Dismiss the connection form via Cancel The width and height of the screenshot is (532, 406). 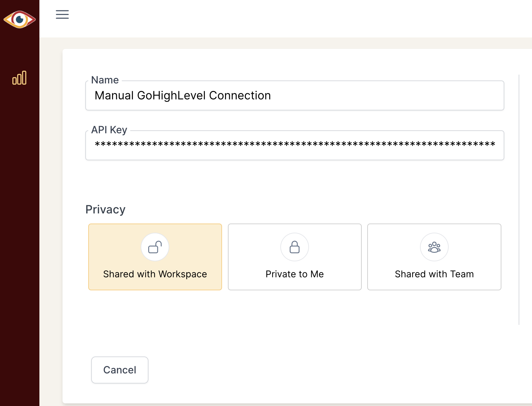click(x=119, y=370)
